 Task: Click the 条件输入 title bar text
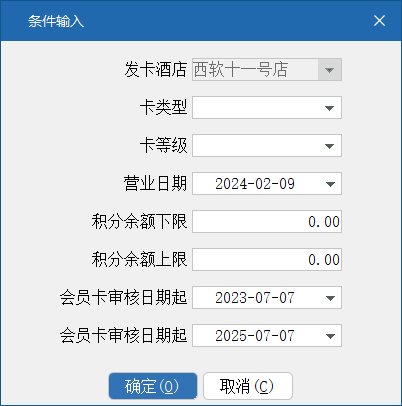tap(56, 21)
